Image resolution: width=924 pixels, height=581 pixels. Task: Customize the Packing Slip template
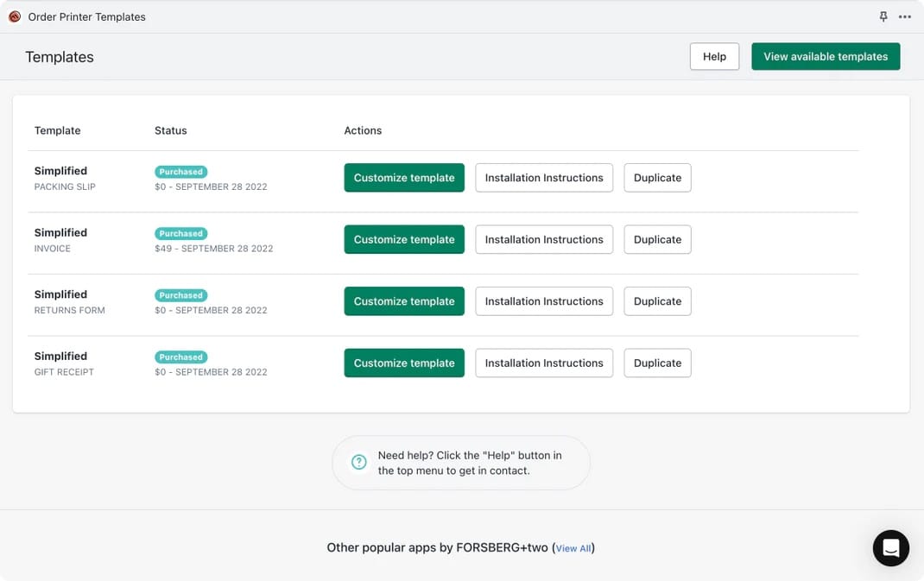pos(404,177)
